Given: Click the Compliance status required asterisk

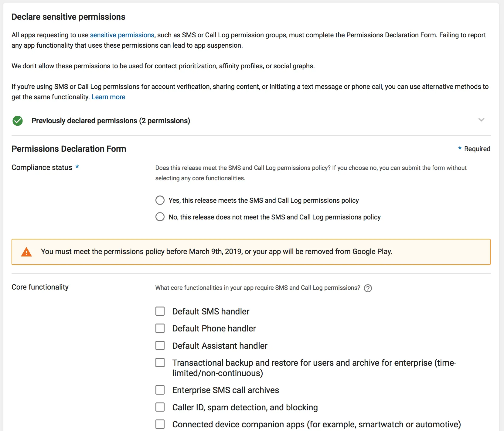Looking at the screenshot, I should [77, 167].
